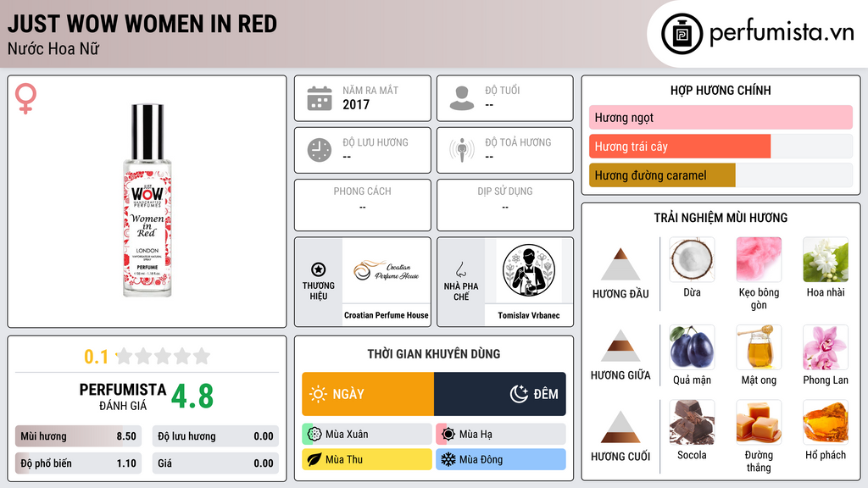
Task: Click the person icon beside Độ tuổi
Action: (x=462, y=98)
